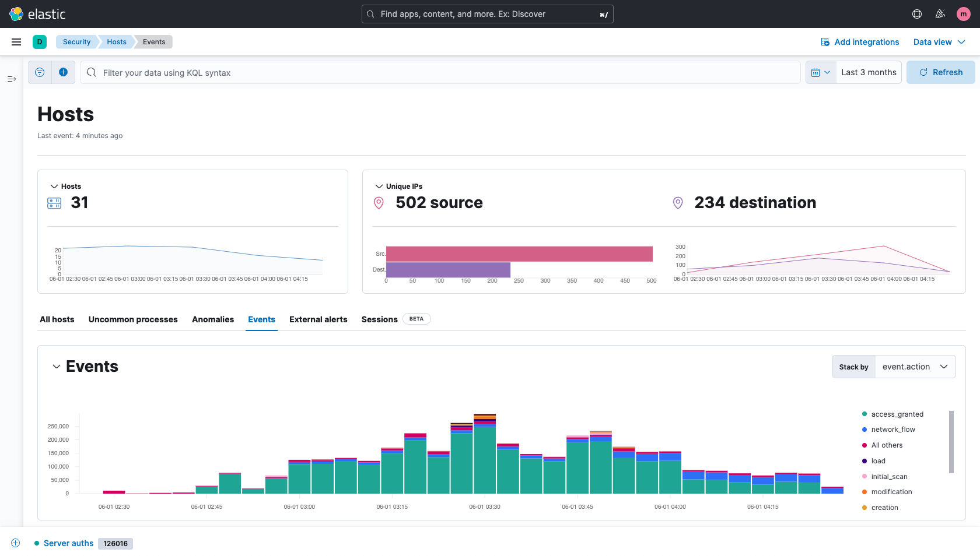Switch to External alerts tab
980x556 pixels.
coord(318,319)
